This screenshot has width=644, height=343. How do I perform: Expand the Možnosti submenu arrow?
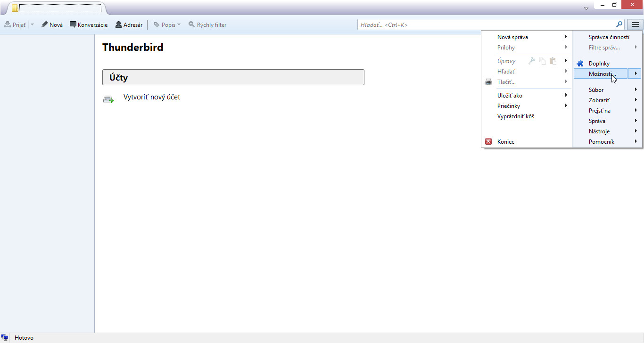coord(636,73)
